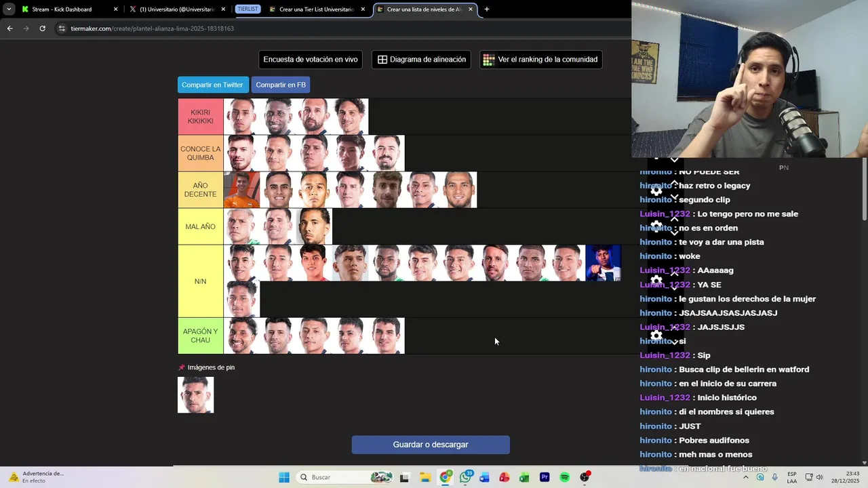This screenshot has height=488, width=868.
Task: Open a new browser tab
Action: click(486, 9)
